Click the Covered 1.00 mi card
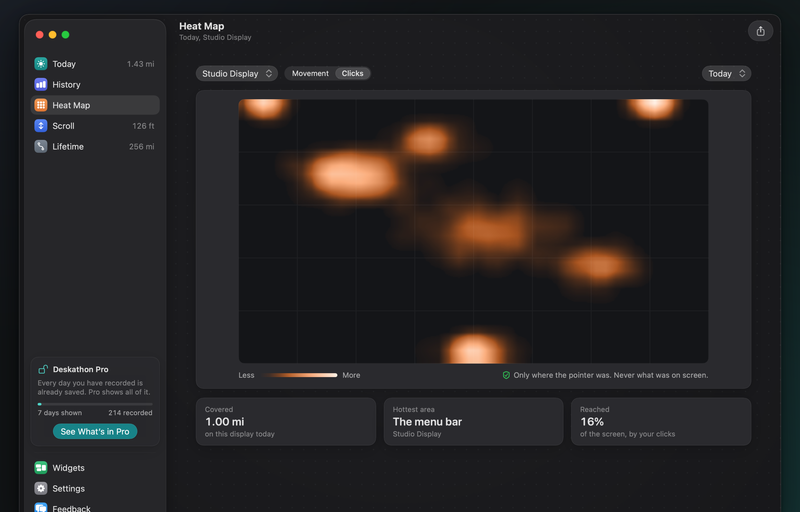The image size is (800, 512). 286,422
